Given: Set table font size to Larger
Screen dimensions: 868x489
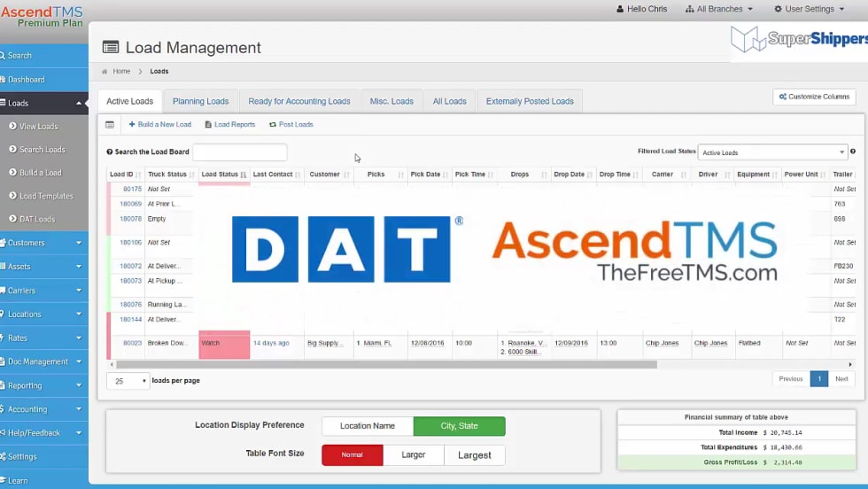Looking at the screenshot, I should pyautogui.click(x=413, y=455).
